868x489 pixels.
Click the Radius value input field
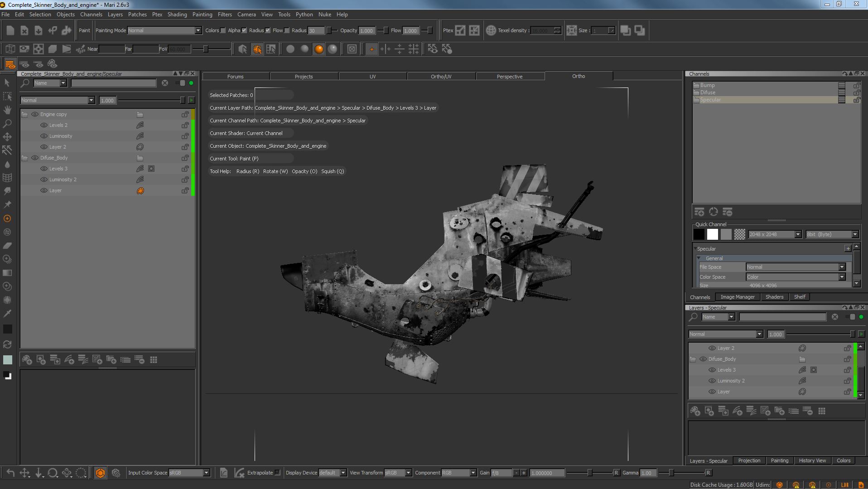pyautogui.click(x=316, y=30)
